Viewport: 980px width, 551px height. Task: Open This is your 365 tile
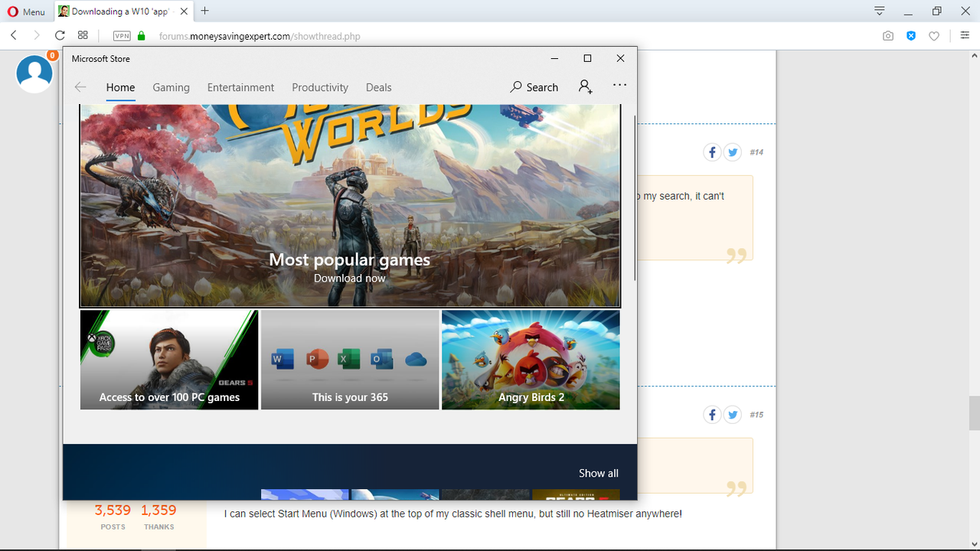(350, 360)
